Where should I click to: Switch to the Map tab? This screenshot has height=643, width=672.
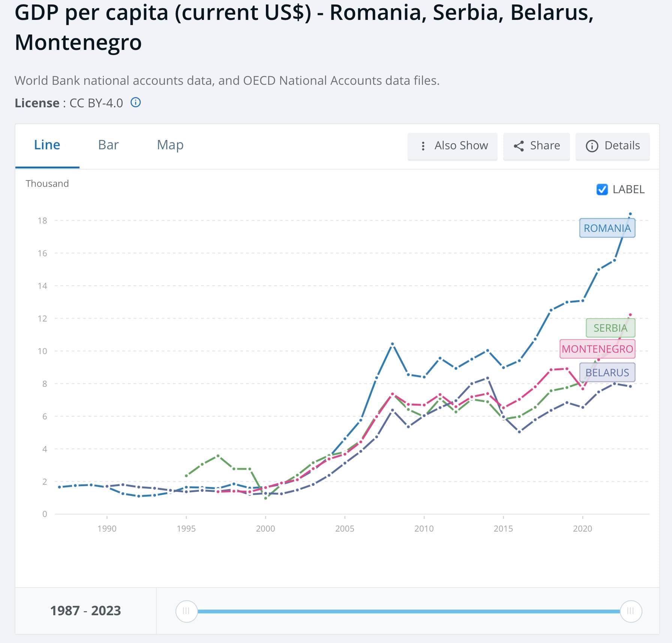point(170,145)
